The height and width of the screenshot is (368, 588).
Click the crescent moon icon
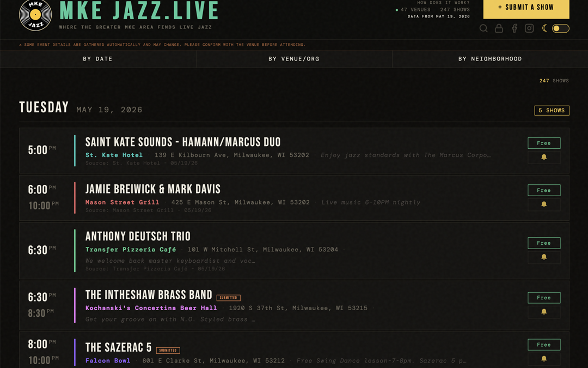pos(544,28)
